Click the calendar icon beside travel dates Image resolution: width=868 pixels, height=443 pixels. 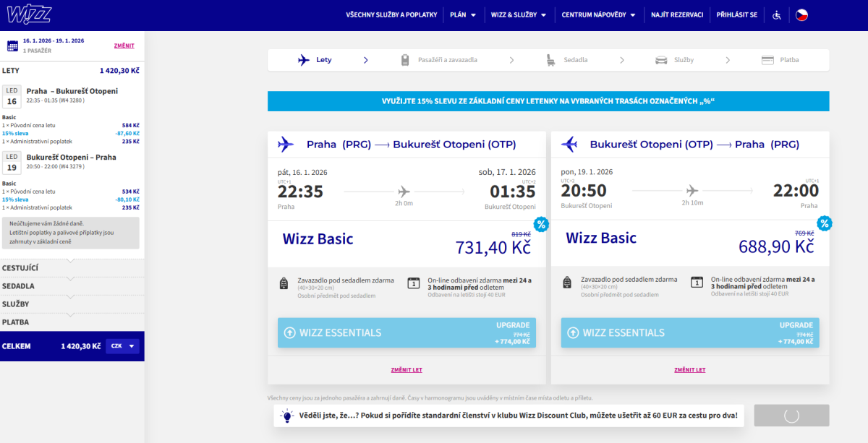click(x=12, y=46)
